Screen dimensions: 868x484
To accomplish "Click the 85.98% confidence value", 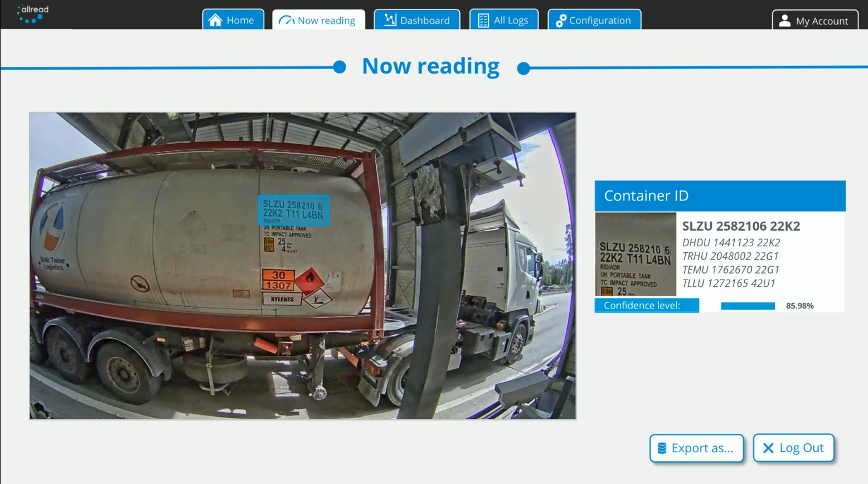I will pyautogui.click(x=799, y=306).
